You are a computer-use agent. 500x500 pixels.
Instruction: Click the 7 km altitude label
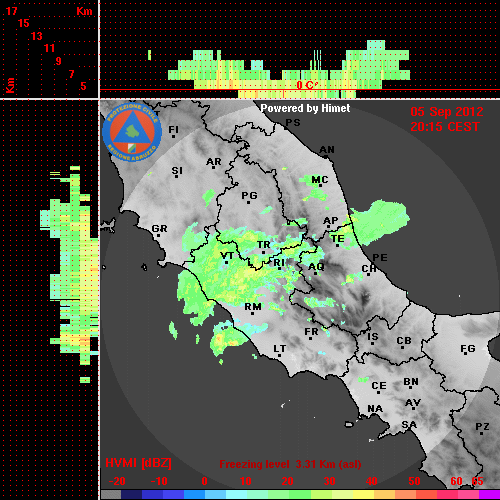click(71, 74)
